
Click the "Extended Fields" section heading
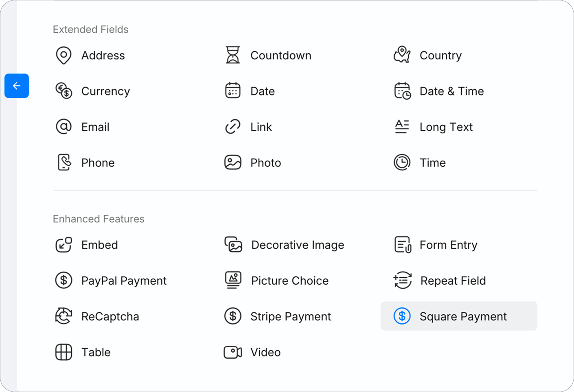click(90, 29)
